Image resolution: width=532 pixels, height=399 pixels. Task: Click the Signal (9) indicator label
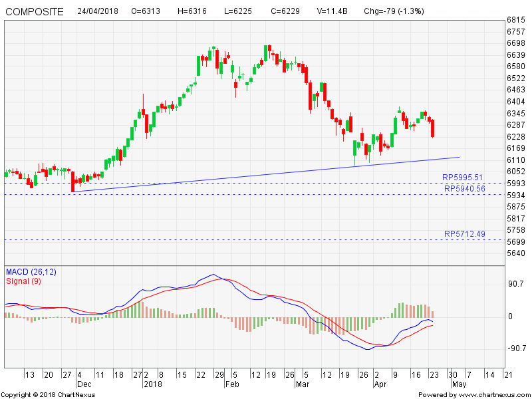24,281
